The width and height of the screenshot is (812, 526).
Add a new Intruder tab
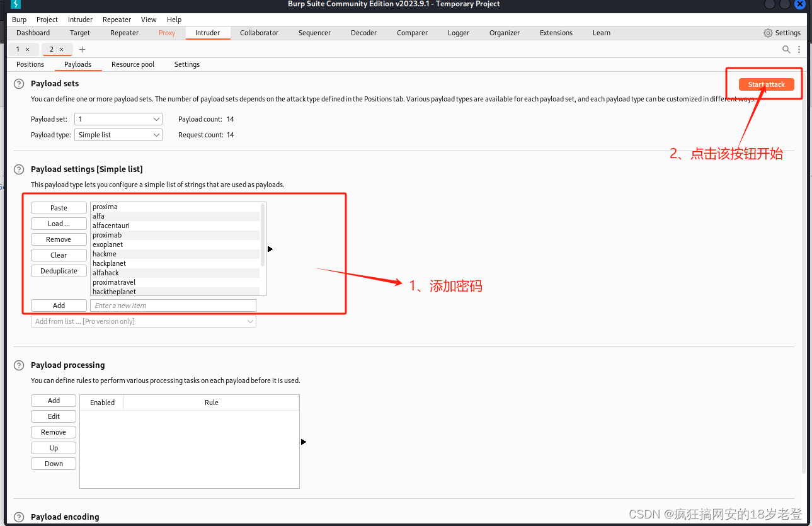[82, 49]
